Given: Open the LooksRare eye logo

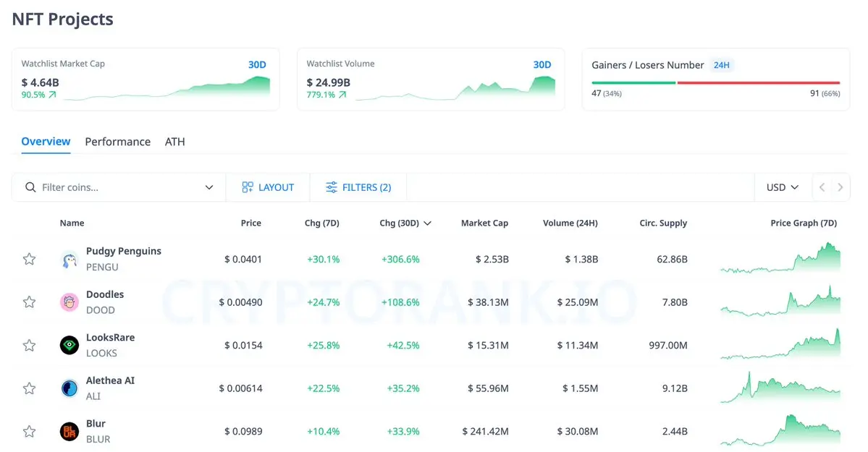Looking at the screenshot, I should (x=69, y=345).
